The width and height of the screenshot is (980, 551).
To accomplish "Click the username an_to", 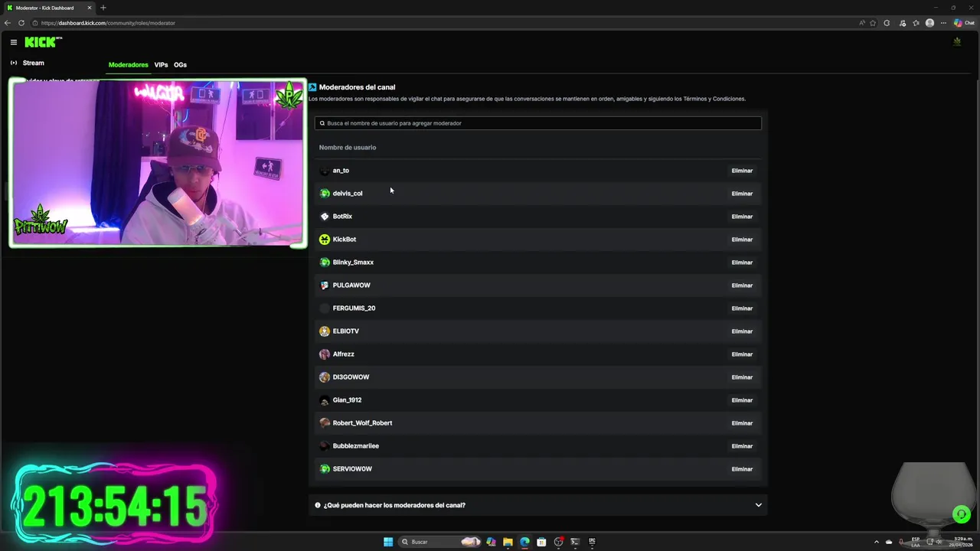I will tap(341, 171).
